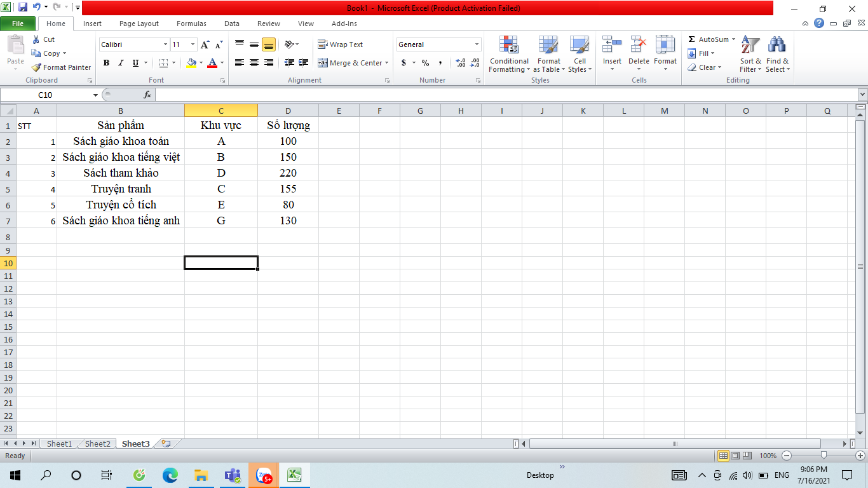Screen dimensions: 868x488
Task: Toggle Wrap Text
Action: pos(341,44)
